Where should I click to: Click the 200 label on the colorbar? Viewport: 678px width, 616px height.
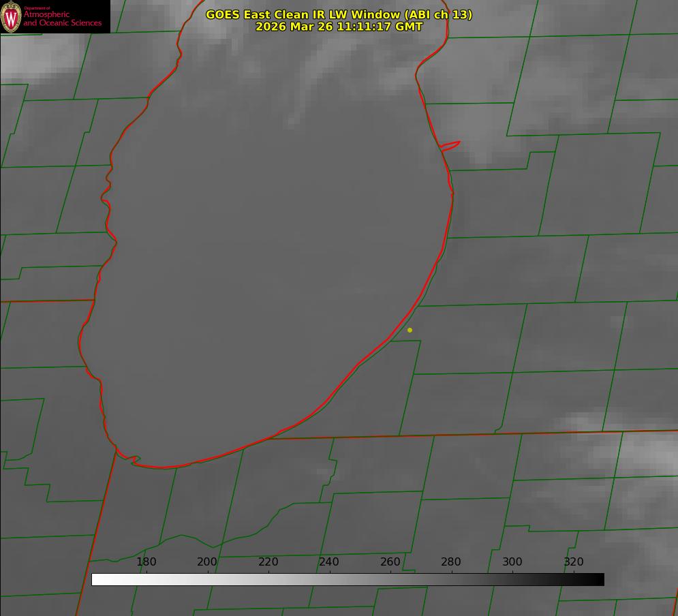207,562
